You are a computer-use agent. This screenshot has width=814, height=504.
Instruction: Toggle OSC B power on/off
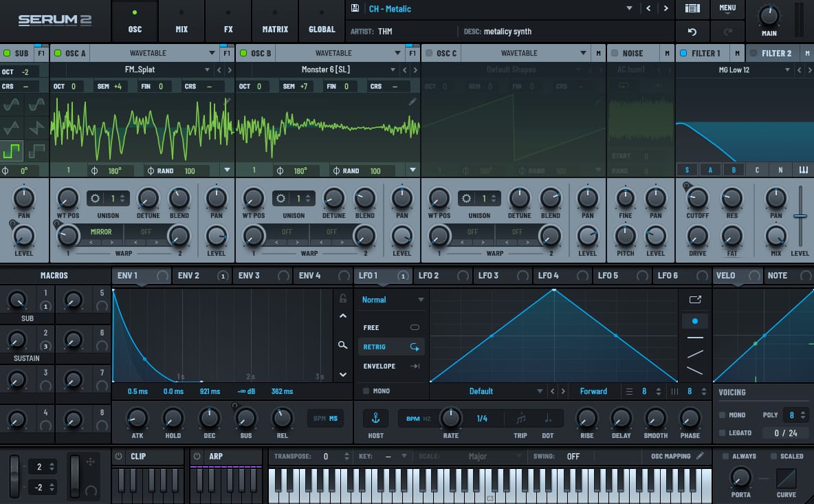(x=243, y=53)
